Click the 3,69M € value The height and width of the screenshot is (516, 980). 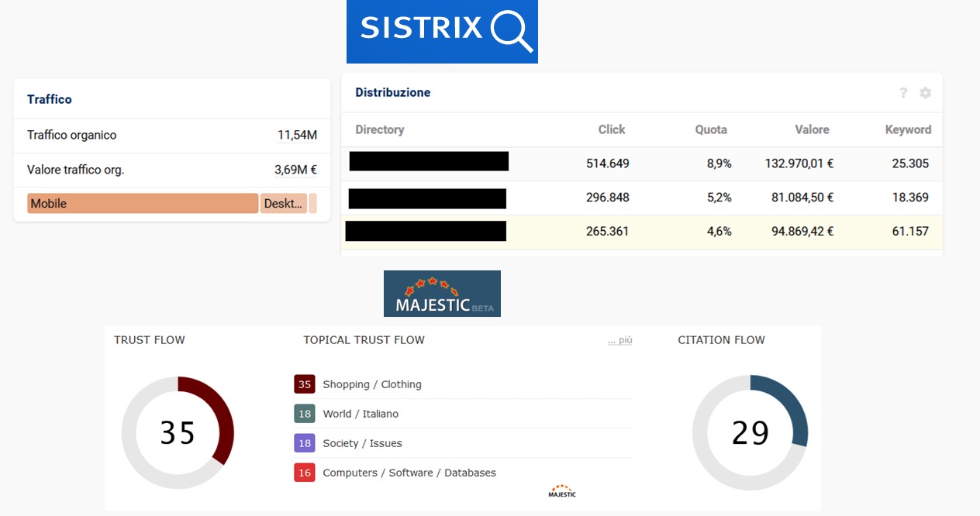pos(296,170)
